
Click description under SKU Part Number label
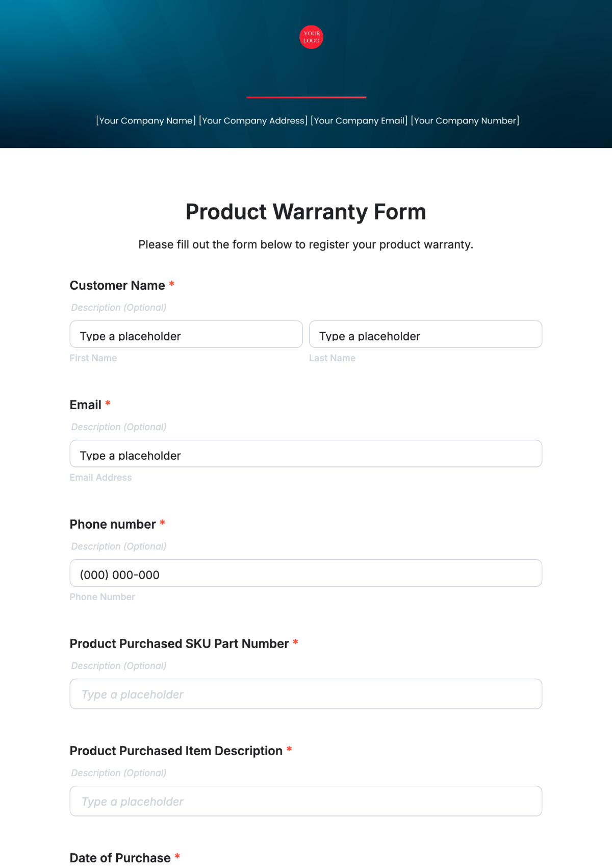119,666
